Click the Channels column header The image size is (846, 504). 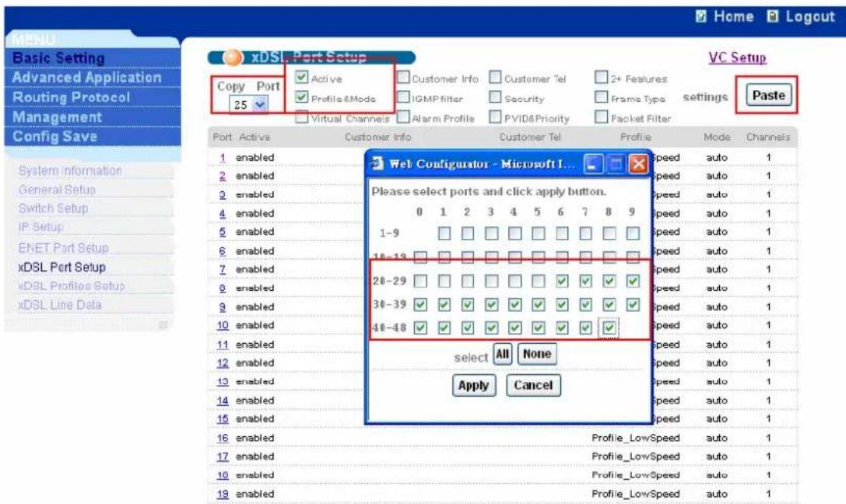pyautogui.click(x=768, y=137)
